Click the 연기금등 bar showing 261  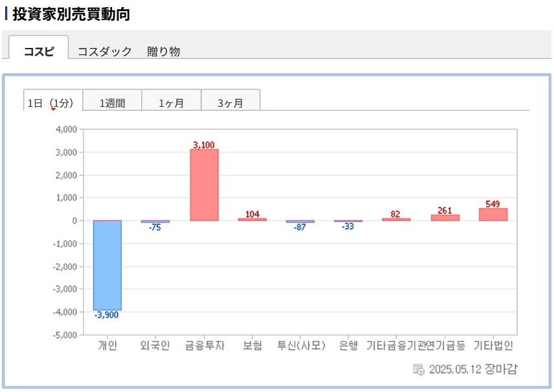445,218
